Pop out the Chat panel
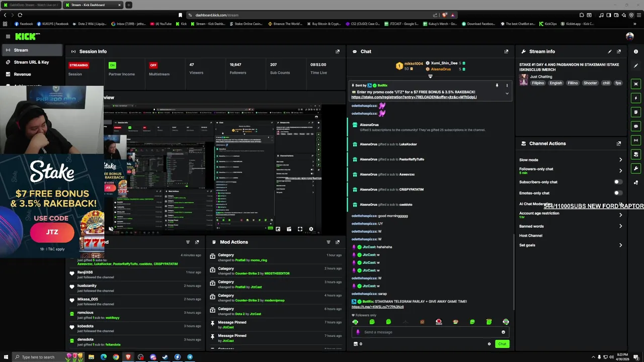 [x=506, y=51]
